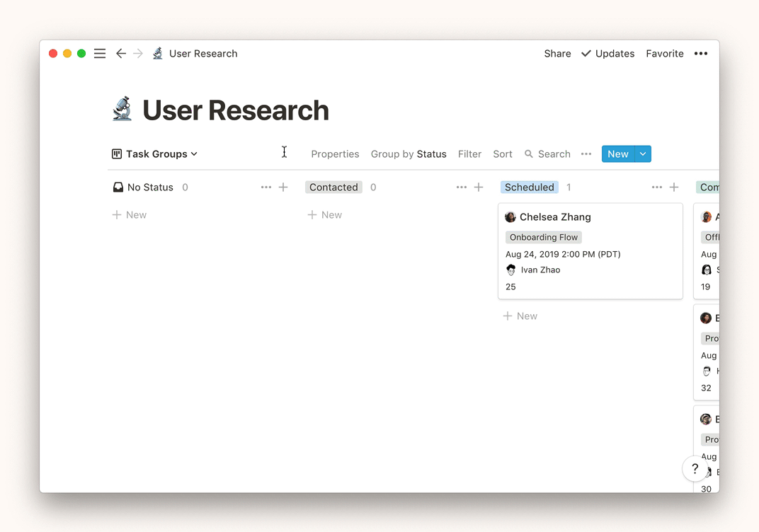Toggle Favorite for this page

click(x=664, y=54)
